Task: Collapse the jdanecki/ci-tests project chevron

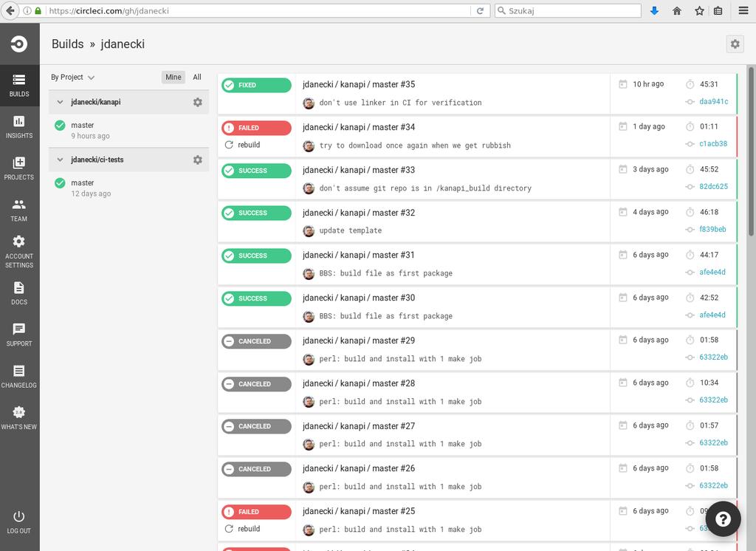Action: pos(60,160)
